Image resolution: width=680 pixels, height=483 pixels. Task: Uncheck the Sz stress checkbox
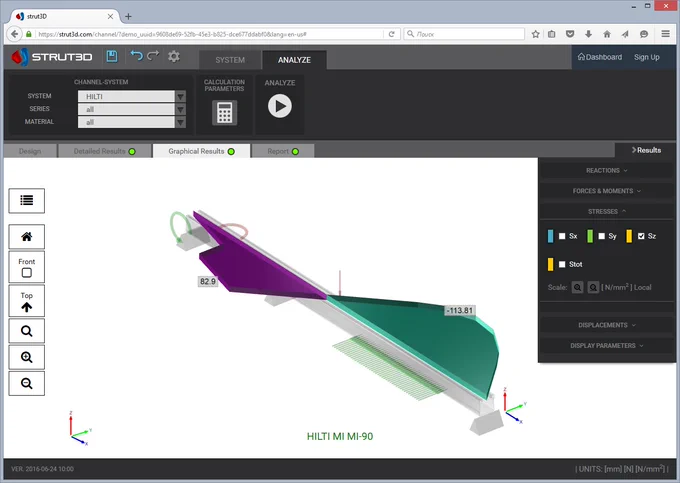pyautogui.click(x=641, y=236)
